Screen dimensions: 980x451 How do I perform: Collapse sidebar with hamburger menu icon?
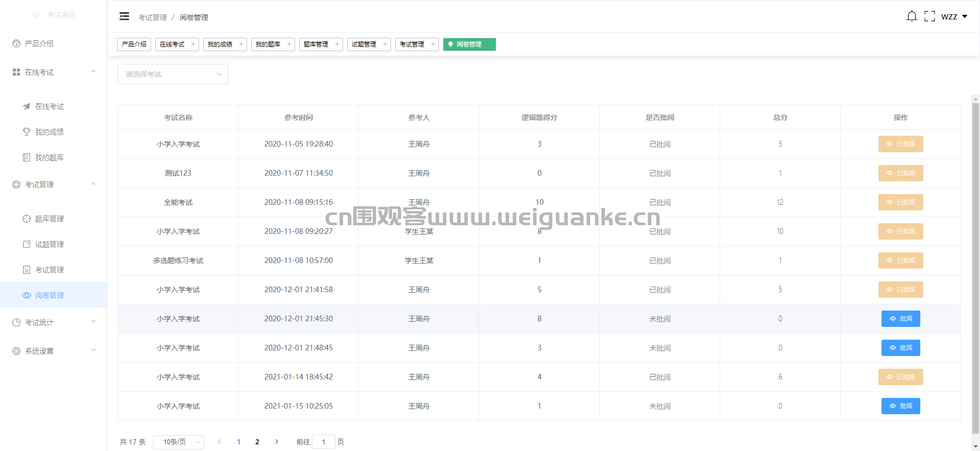tap(124, 16)
